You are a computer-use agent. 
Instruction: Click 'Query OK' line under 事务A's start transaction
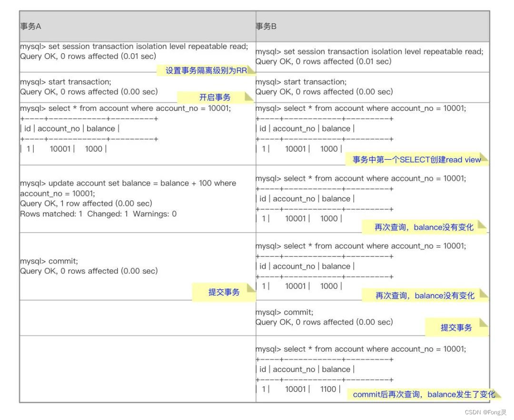pyautogui.click(x=89, y=92)
